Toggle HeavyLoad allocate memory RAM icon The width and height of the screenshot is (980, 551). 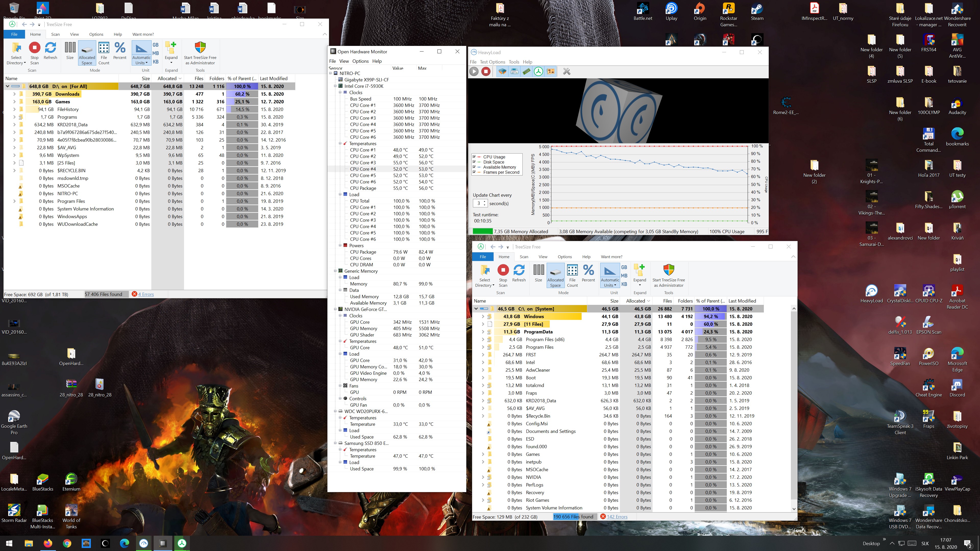coord(526,71)
